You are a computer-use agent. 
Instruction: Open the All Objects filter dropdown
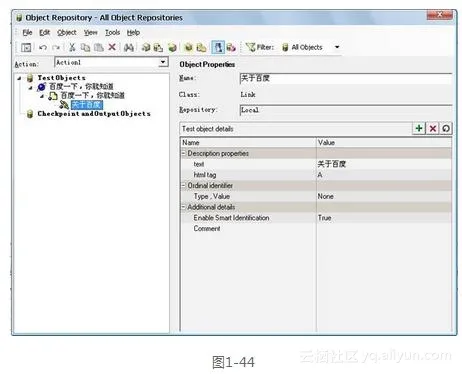click(337, 47)
